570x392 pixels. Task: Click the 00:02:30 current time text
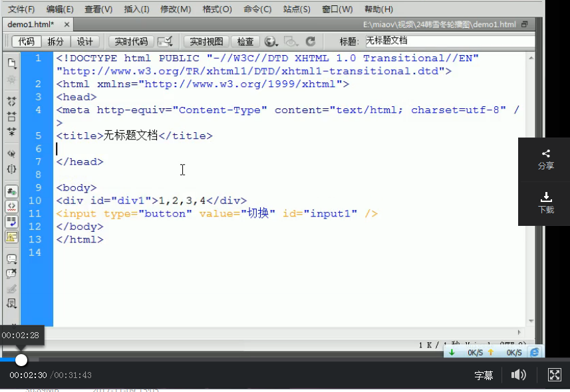pyautogui.click(x=28, y=375)
